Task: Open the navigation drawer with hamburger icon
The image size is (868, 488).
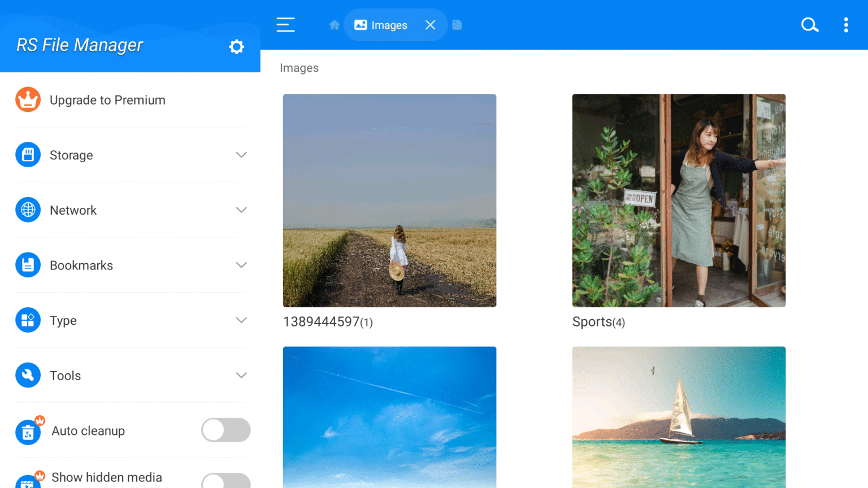Action: click(x=285, y=25)
